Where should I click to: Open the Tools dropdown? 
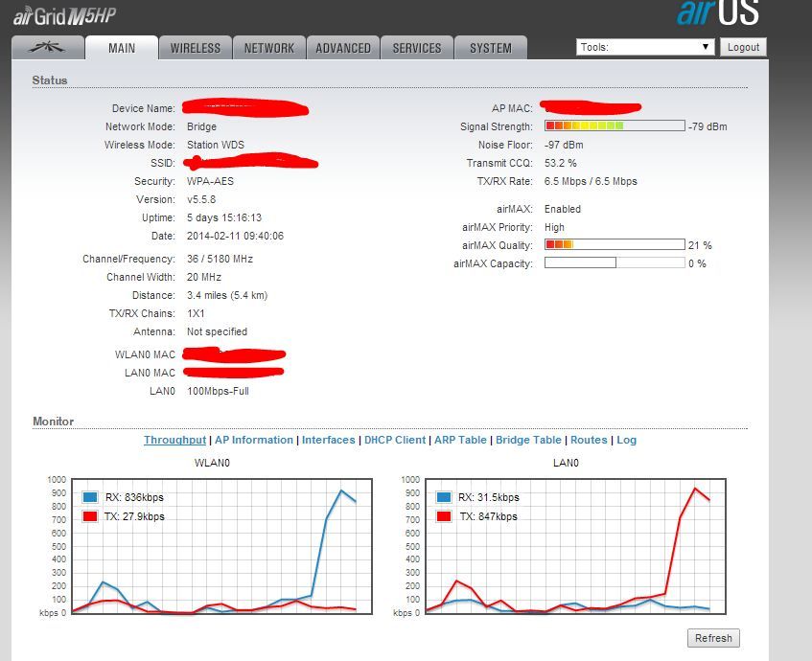pyautogui.click(x=645, y=47)
